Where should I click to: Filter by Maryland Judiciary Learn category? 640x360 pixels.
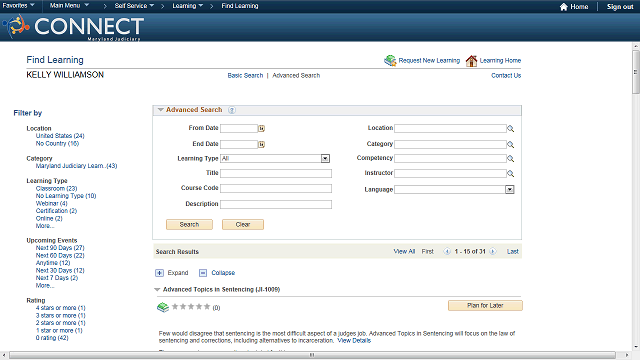[x=76, y=166]
